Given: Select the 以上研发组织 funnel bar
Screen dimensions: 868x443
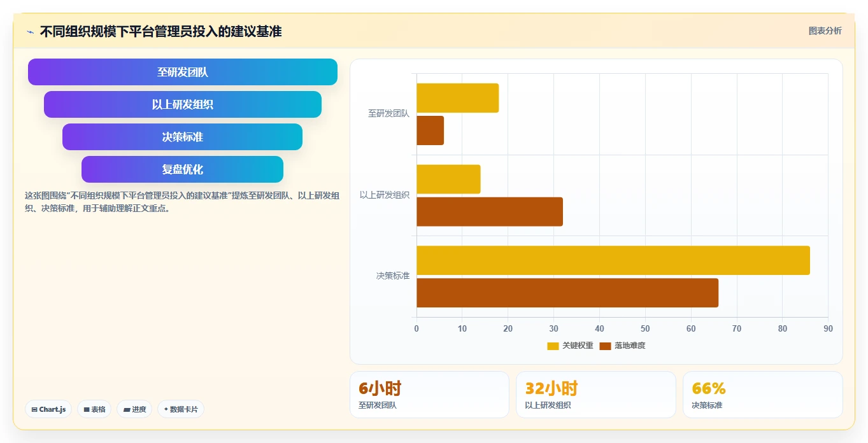Looking at the screenshot, I should point(183,104).
